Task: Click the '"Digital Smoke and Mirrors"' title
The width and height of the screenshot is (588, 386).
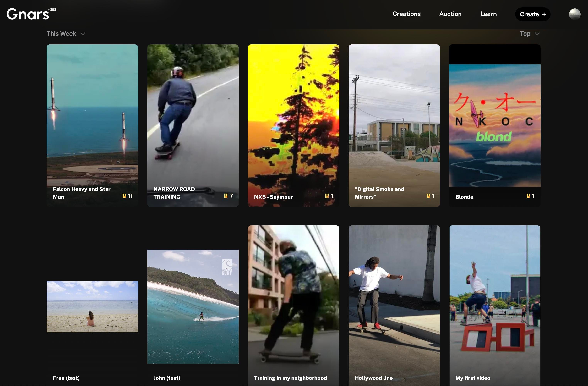Action: [379, 193]
